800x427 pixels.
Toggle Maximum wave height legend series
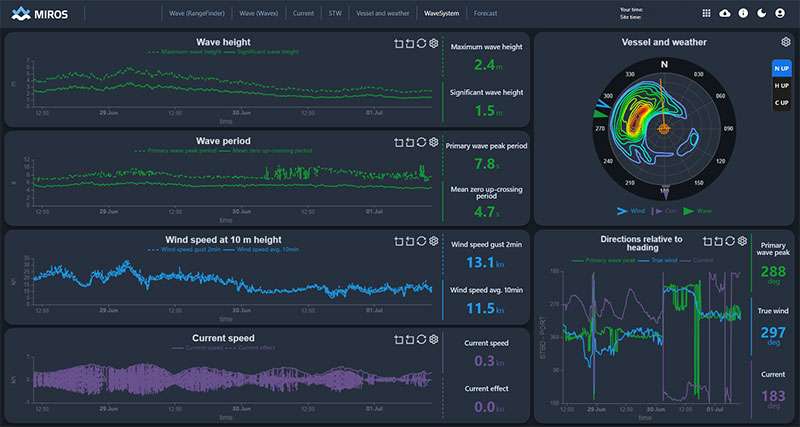(x=184, y=52)
